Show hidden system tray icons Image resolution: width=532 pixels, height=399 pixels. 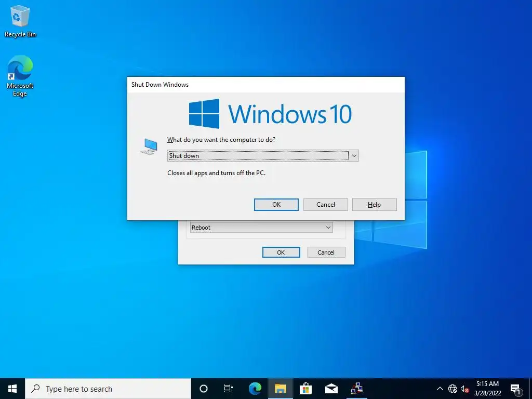click(x=440, y=389)
